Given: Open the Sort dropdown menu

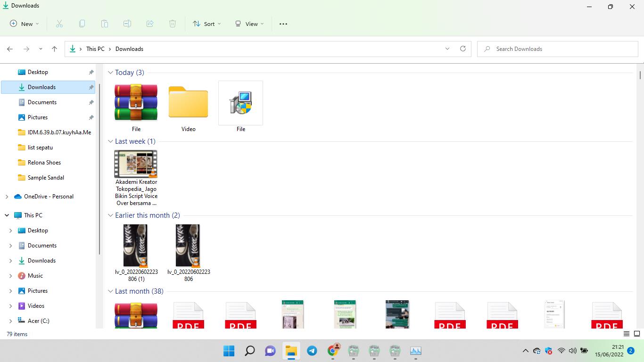Looking at the screenshot, I should coord(206,24).
